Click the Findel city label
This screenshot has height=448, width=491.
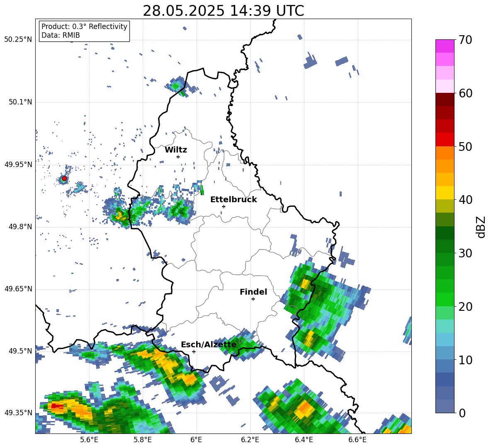coord(253,292)
